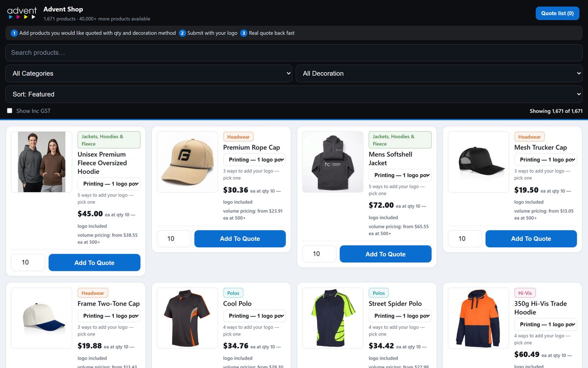Click Cool Polo product image
The height and width of the screenshot is (368, 588).
tap(187, 318)
